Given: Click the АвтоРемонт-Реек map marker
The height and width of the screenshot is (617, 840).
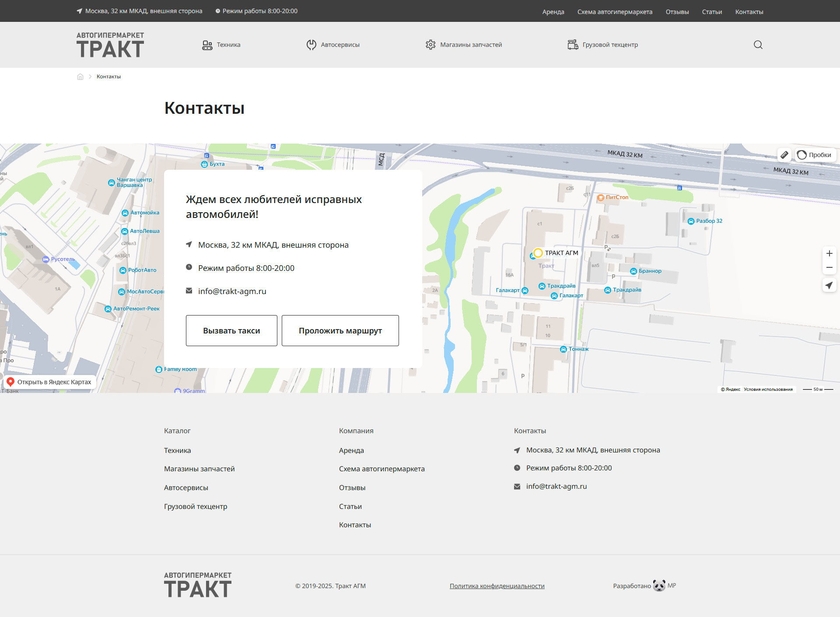Looking at the screenshot, I should coord(108,309).
